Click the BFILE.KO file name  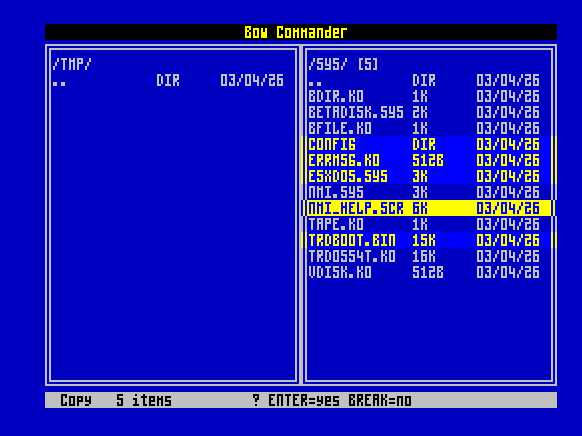pos(340,128)
